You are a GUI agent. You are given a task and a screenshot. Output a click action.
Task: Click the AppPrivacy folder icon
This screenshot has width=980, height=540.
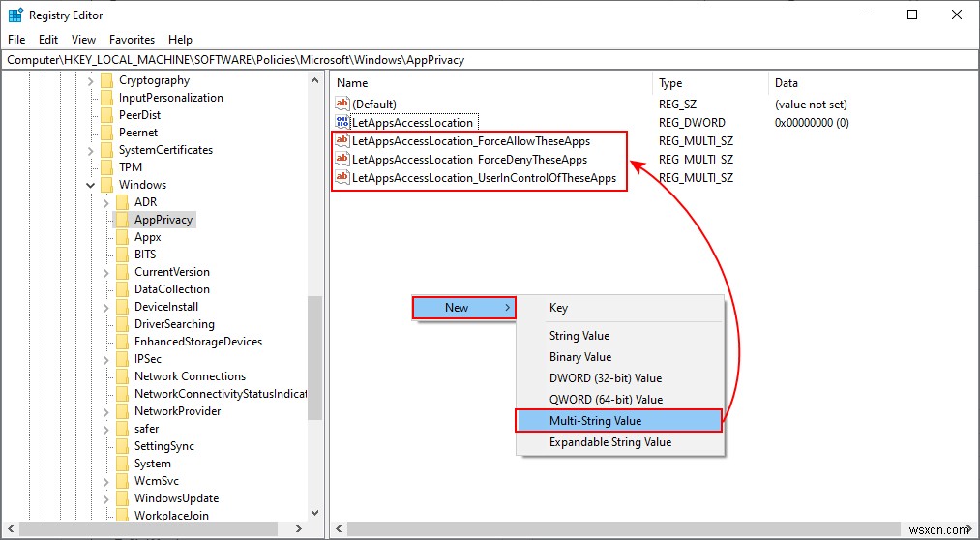[x=123, y=220]
